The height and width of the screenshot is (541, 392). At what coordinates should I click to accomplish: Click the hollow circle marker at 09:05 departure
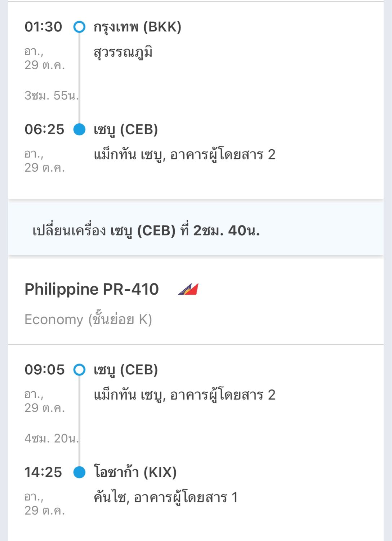pyautogui.click(x=79, y=370)
